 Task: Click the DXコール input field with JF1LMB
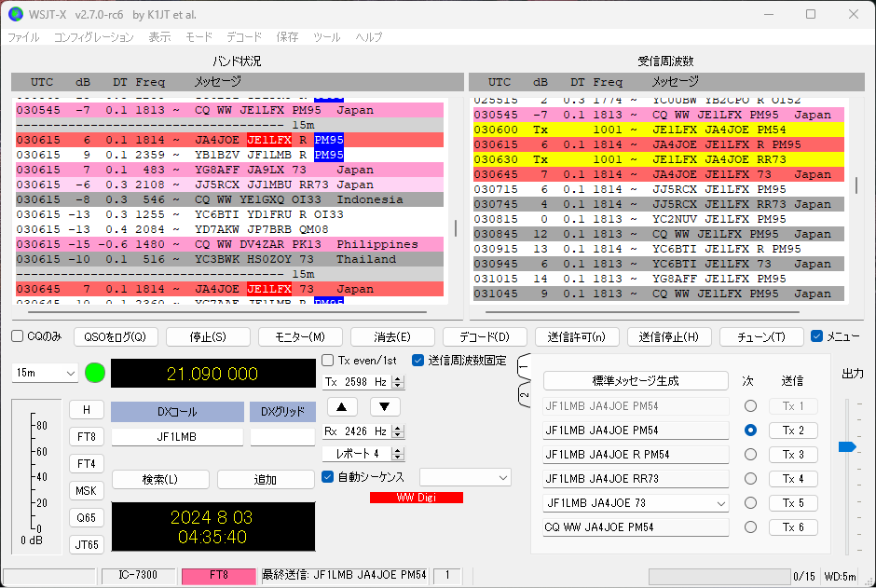pyautogui.click(x=177, y=437)
